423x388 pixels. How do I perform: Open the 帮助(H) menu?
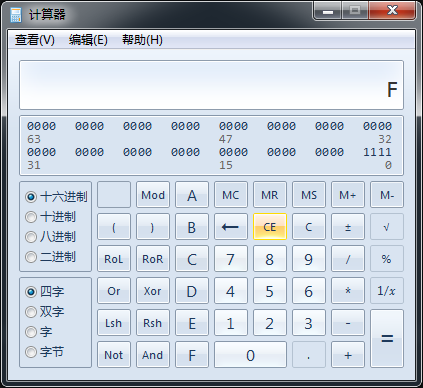point(142,40)
